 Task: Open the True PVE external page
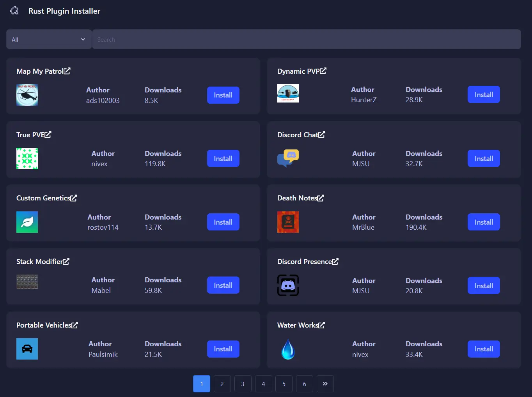48,134
